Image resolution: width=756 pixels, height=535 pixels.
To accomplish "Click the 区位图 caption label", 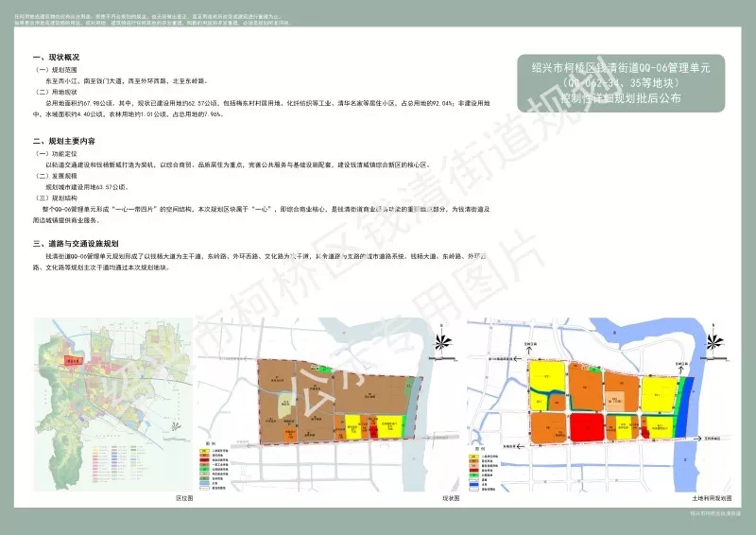I will coord(184,496).
